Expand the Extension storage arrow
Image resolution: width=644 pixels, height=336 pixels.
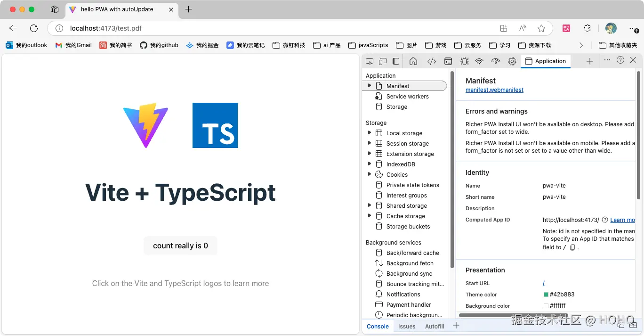(x=370, y=154)
